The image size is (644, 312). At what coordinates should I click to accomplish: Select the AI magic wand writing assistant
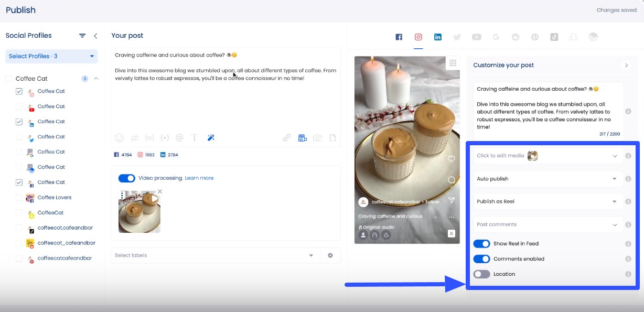(x=211, y=137)
